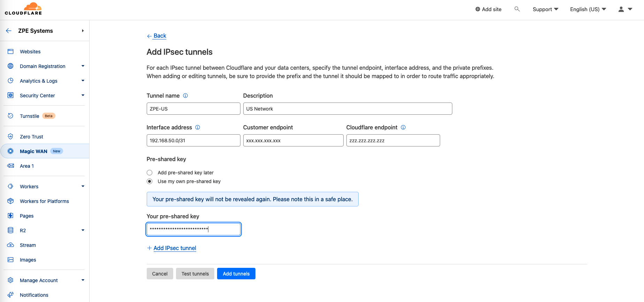Open Magic WAN in the sidebar

[x=45, y=151]
